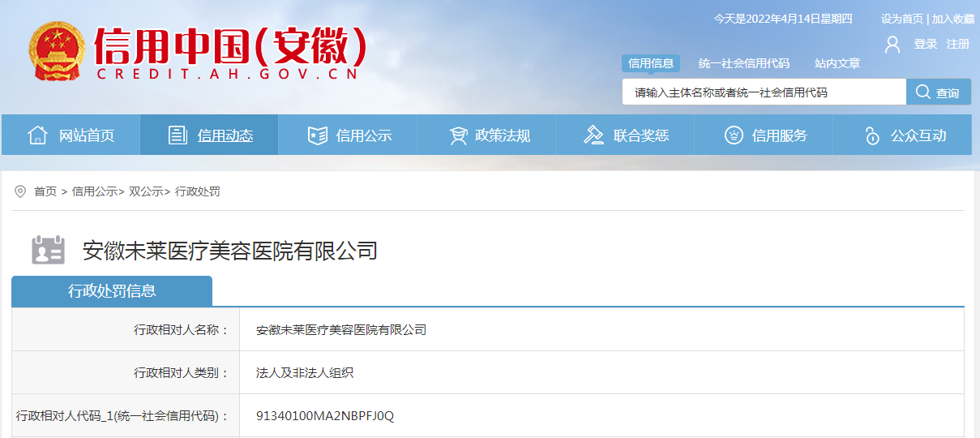The image size is (980, 438).
Task: Click the 注册 link
Action: 958,44
